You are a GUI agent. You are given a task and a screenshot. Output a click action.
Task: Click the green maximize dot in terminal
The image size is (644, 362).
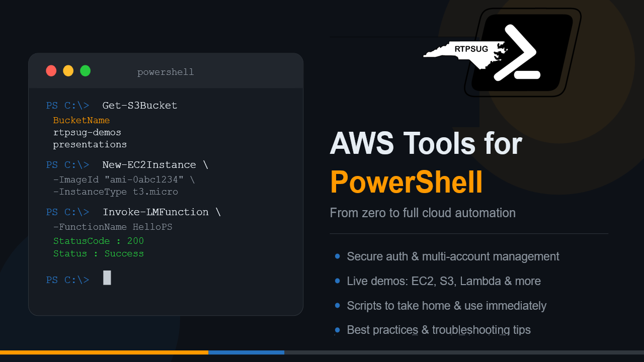click(x=86, y=71)
